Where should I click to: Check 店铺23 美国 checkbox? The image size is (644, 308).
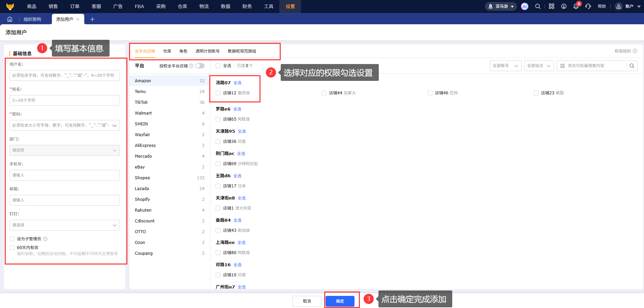(x=536, y=93)
